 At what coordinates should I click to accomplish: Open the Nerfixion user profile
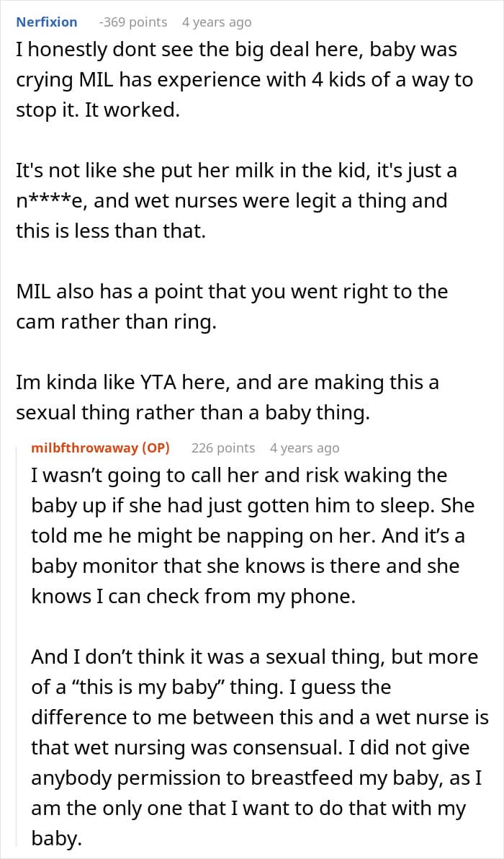(47, 22)
